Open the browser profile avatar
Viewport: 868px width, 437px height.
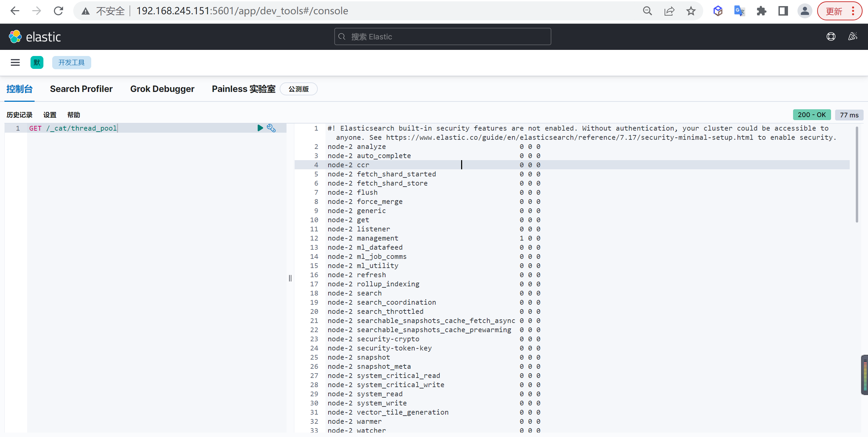pyautogui.click(x=805, y=11)
